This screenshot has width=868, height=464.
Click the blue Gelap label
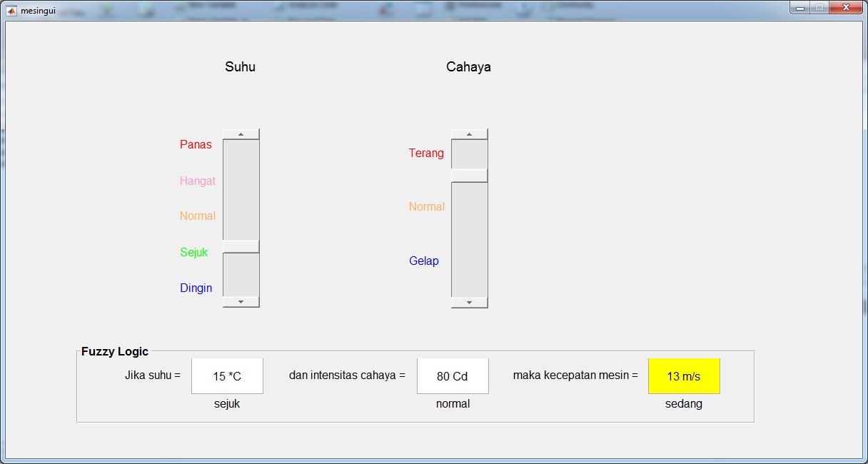coord(424,261)
